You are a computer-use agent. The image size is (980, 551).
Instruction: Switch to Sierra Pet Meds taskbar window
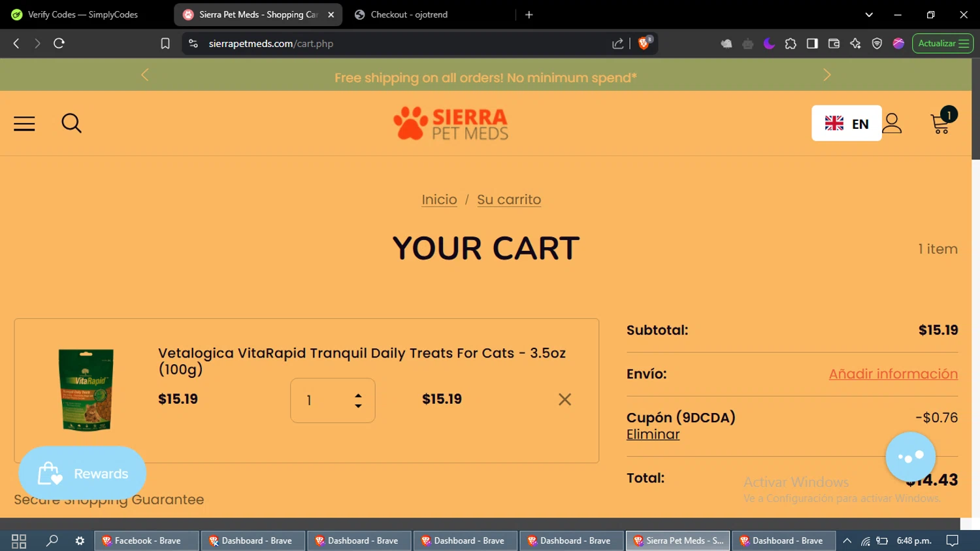point(678,541)
